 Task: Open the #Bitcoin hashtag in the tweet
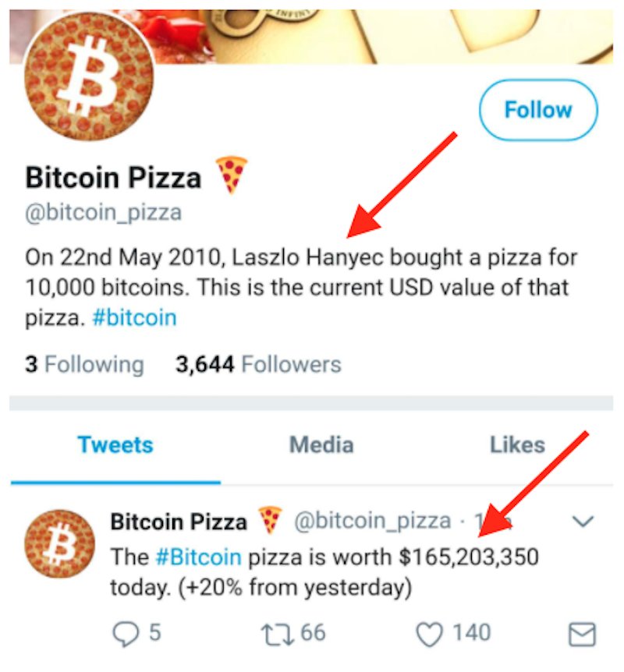point(198,557)
